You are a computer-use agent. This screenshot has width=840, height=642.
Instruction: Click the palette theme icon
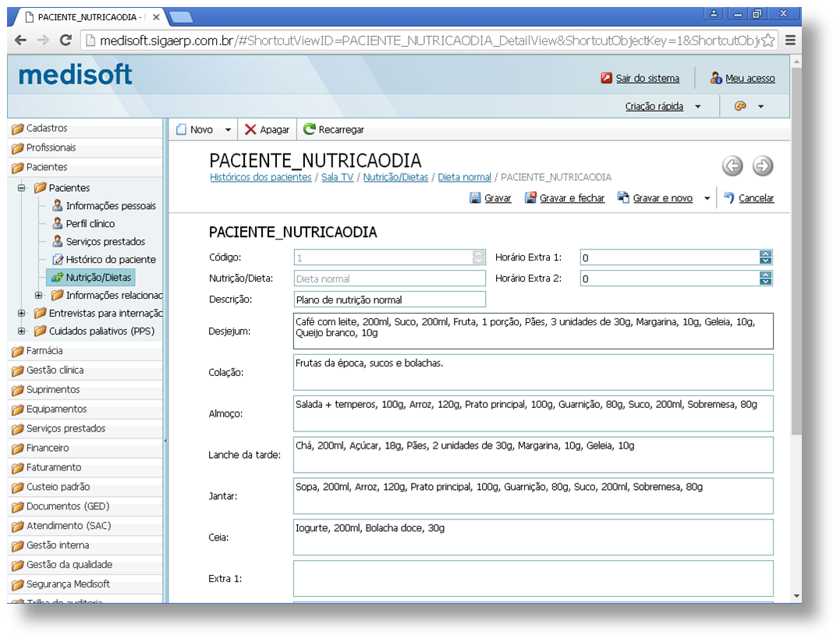point(740,106)
